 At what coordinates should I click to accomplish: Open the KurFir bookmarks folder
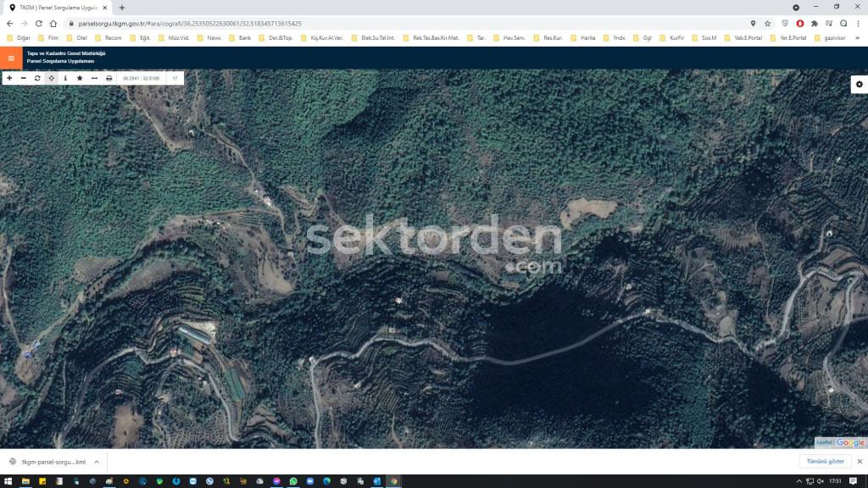coord(672,37)
